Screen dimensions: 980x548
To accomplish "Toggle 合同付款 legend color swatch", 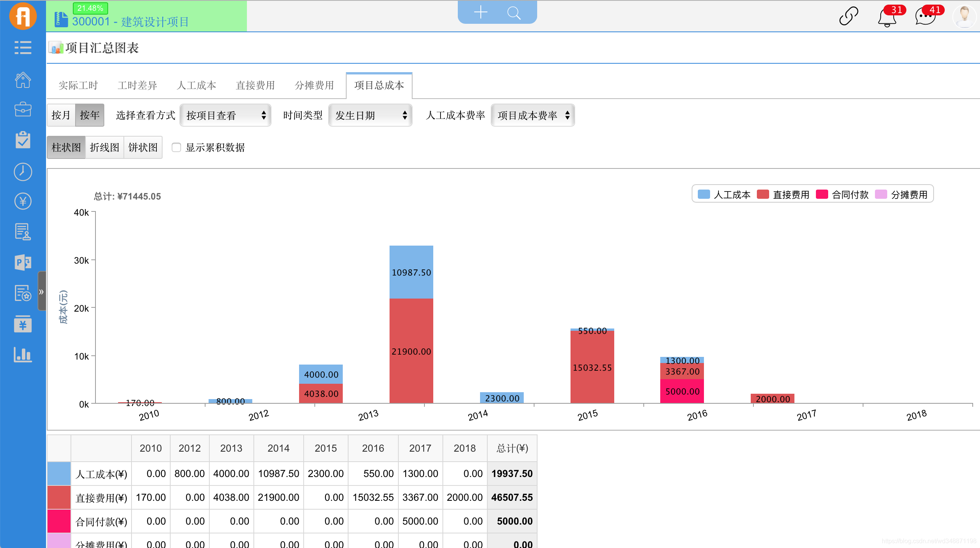I will coord(822,194).
